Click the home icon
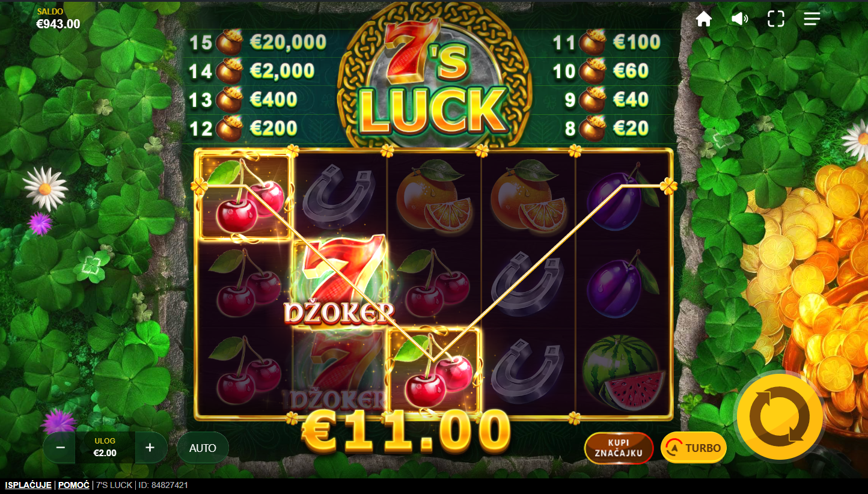The height and width of the screenshot is (494, 868). coord(703,19)
